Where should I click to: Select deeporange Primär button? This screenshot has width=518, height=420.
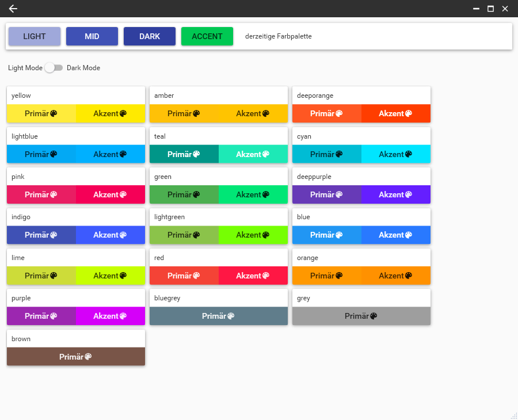pos(327,113)
